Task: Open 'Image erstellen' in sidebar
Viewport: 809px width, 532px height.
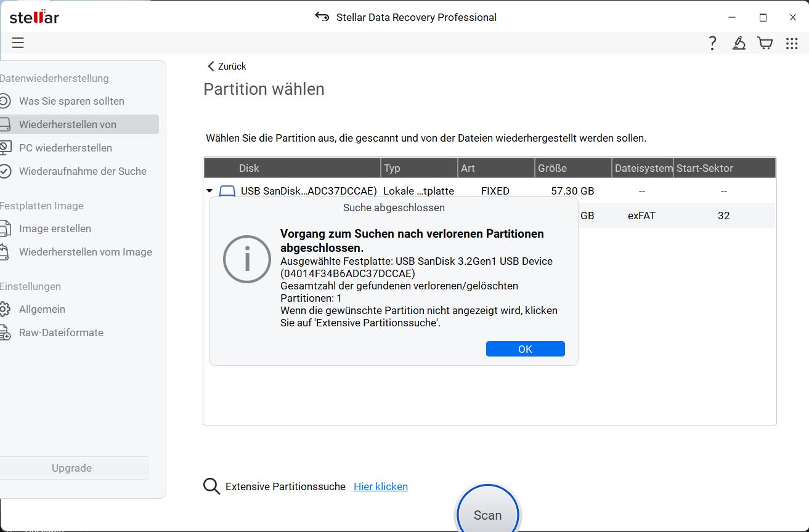Action: pyautogui.click(x=55, y=228)
